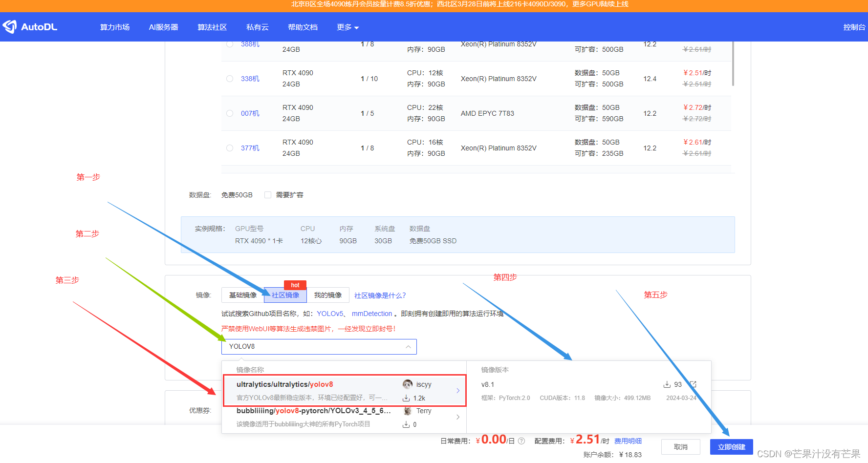This screenshot has width=868, height=463.
Task: Click the 1.2k download count icon
Action: [406, 398]
